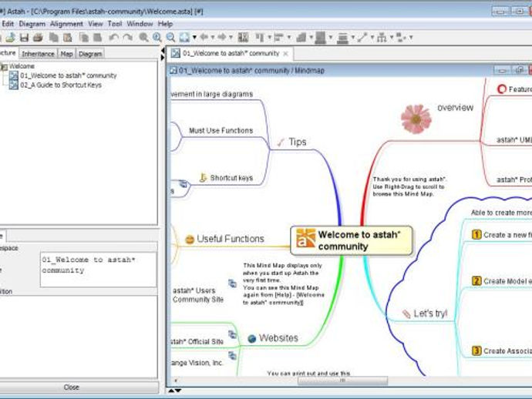
Task: Switch to the Map tab
Action: tap(66, 54)
